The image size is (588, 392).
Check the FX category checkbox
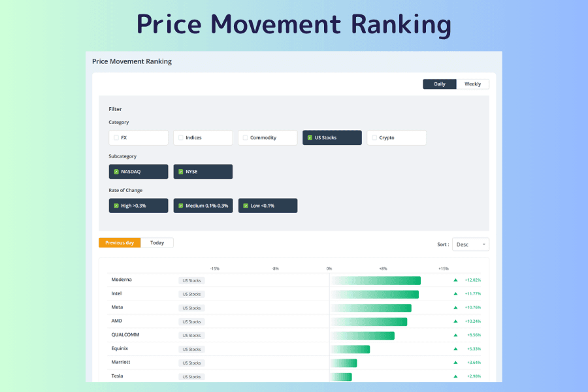point(116,138)
